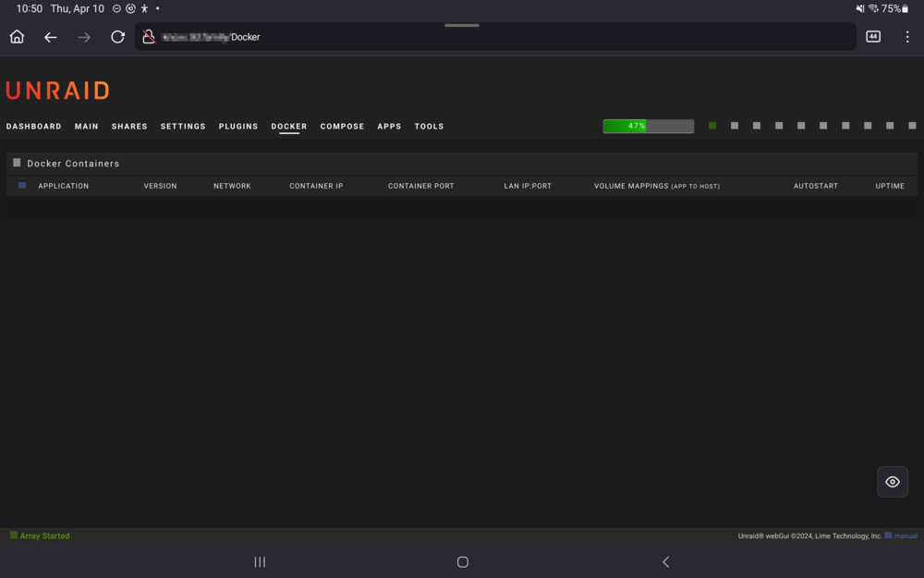
Task: Toggle the floating eye visibility button
Action: click(893, 482)
